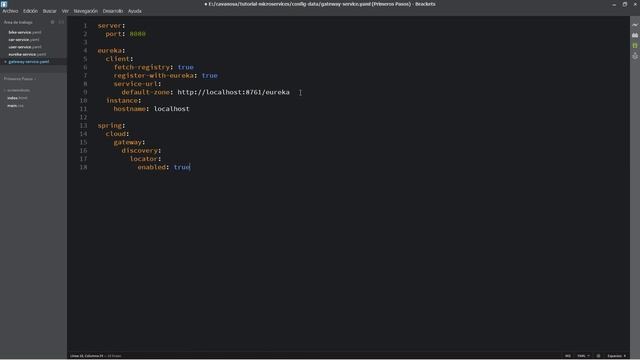
Task: Toggle INS insert mode in status bar
Action: point(568,356)
